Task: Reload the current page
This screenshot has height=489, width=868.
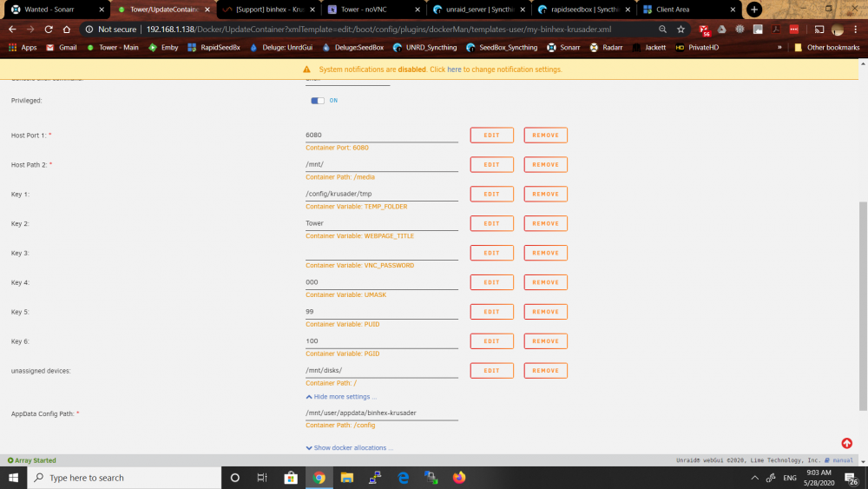Action: [x=49, y=30]
